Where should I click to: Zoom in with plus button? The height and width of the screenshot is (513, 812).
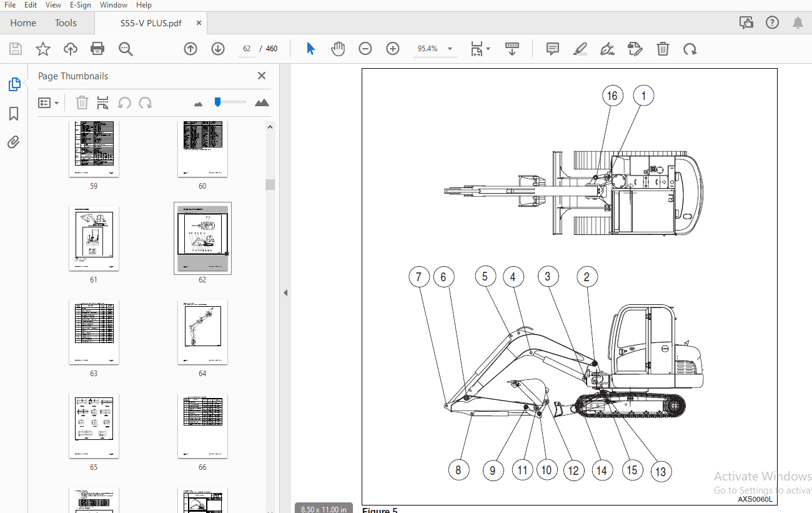point(393,49)
